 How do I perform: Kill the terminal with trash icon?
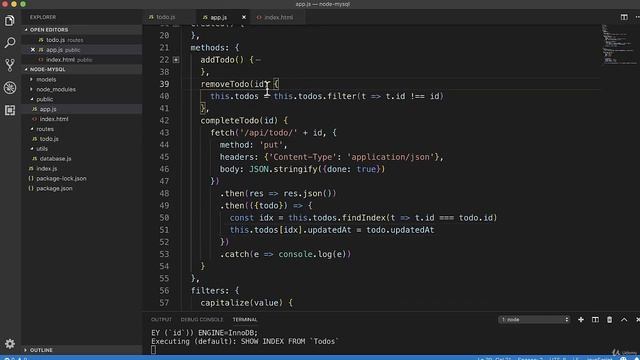(x=609, y=320)
